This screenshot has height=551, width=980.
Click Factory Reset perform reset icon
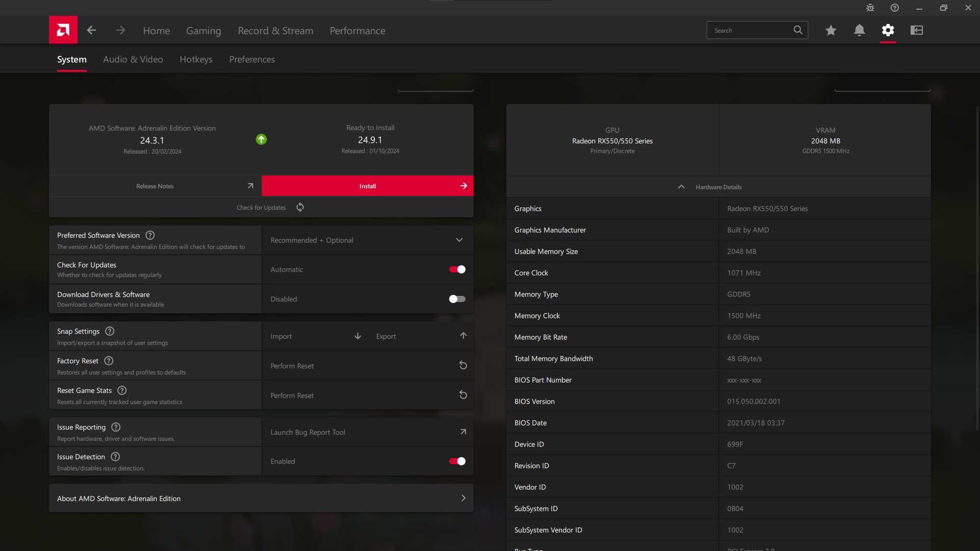463,365
